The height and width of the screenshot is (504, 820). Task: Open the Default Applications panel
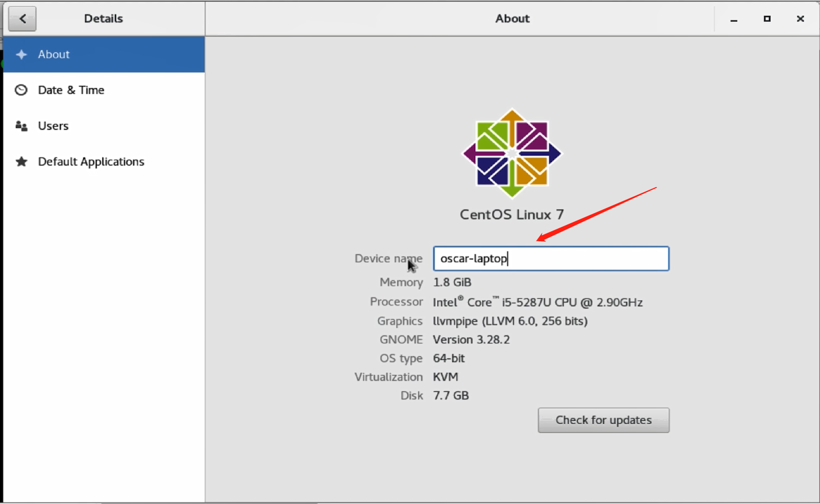tap(104, 162)
